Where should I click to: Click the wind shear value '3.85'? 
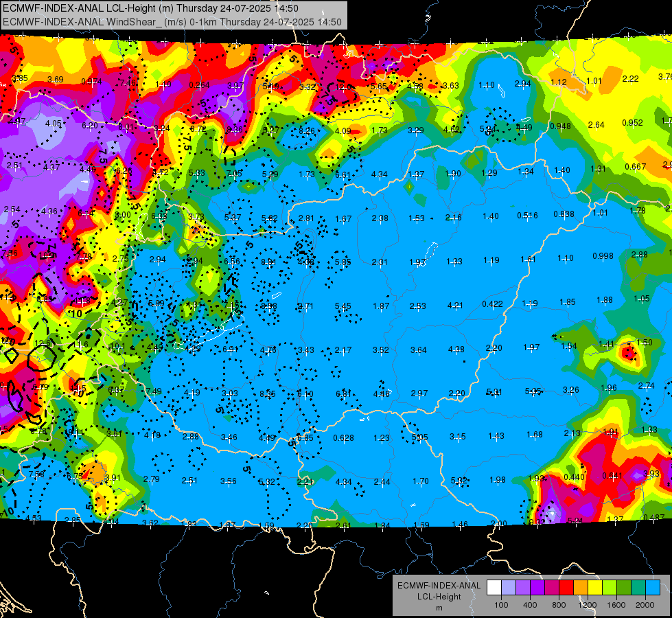tap(20, 78)
